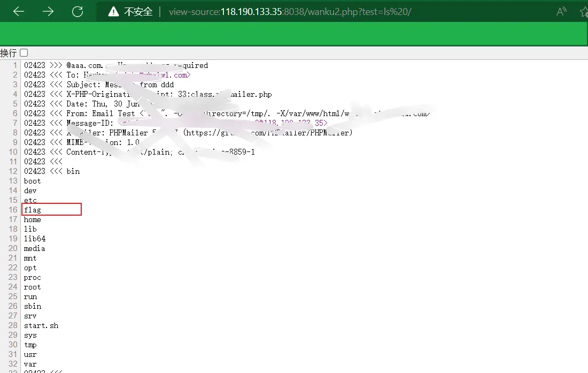
Task: Click the MIME-Version 1.0 line
Action: pos(82,142)
